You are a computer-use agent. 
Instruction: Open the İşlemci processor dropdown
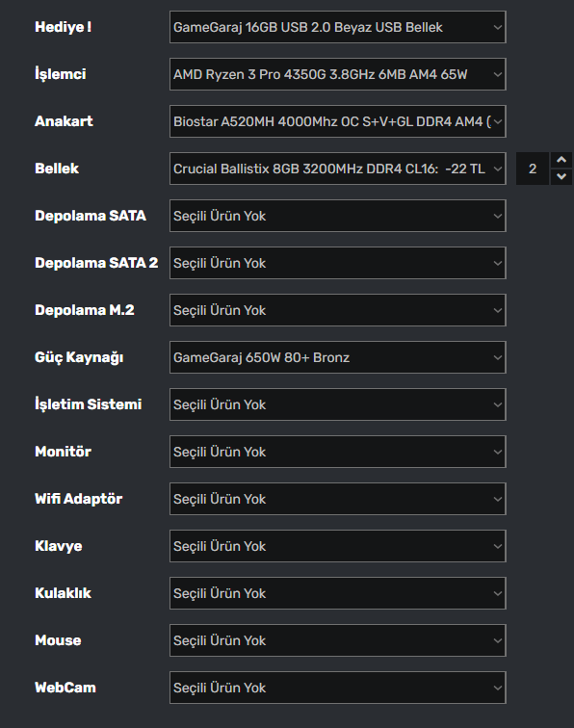coord(338,74)
